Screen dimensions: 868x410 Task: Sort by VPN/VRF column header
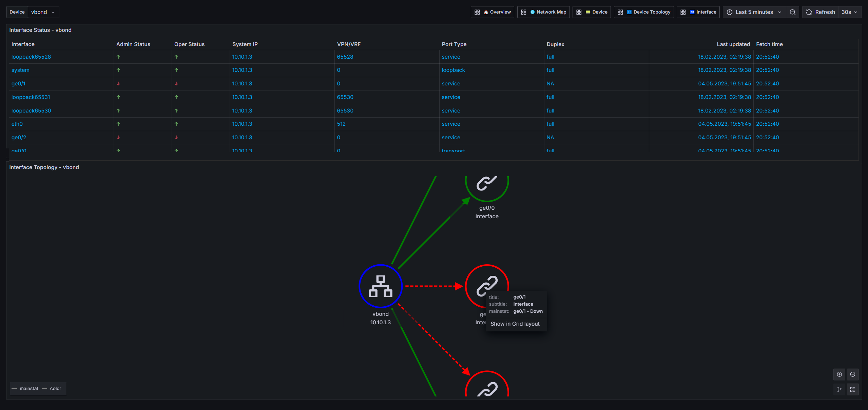(349, 44)
